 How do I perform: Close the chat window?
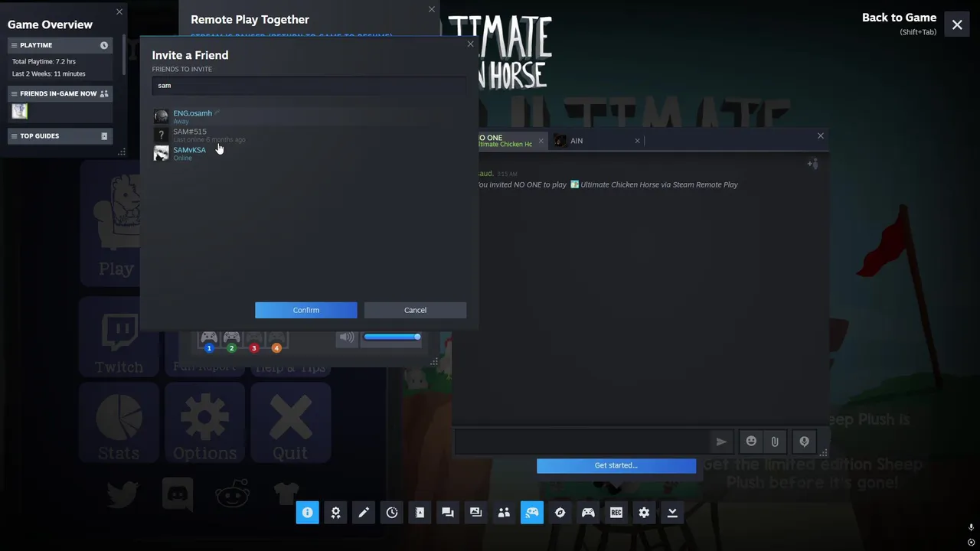click(821, 135)
